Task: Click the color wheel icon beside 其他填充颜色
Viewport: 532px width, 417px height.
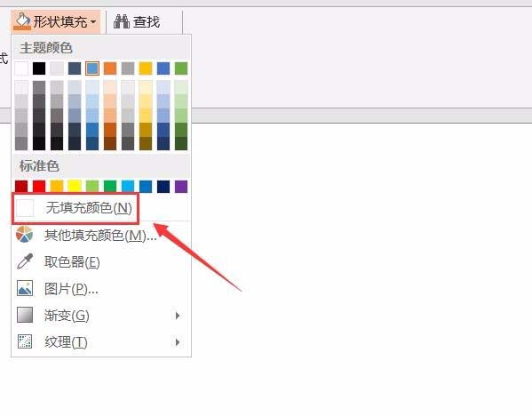Action: click(x=25, y=235)
